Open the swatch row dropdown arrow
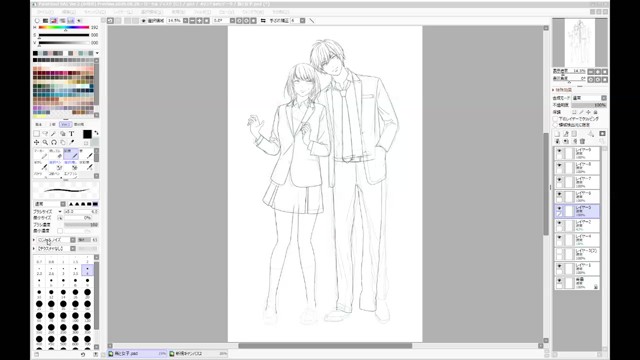Image resolution: width=640 pixels, height=360 pixels. [x=97, y=53]
